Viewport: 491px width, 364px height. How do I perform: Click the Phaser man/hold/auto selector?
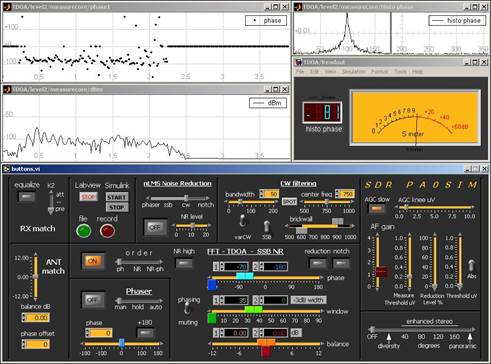tap(139, 301)
